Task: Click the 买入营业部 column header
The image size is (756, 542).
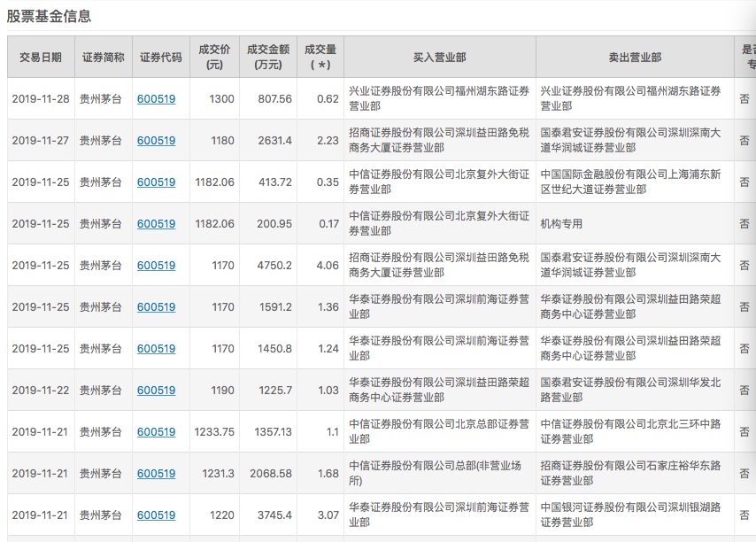Action: coord(440,57)
